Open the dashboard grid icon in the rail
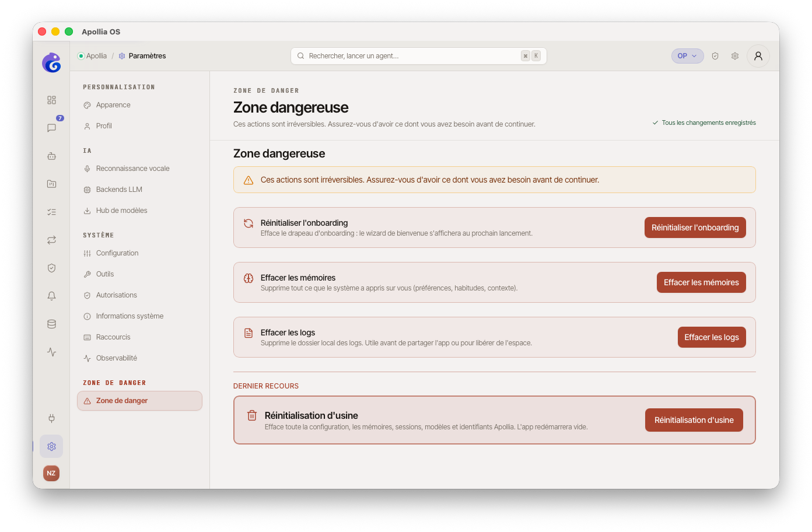 point(51,100)
